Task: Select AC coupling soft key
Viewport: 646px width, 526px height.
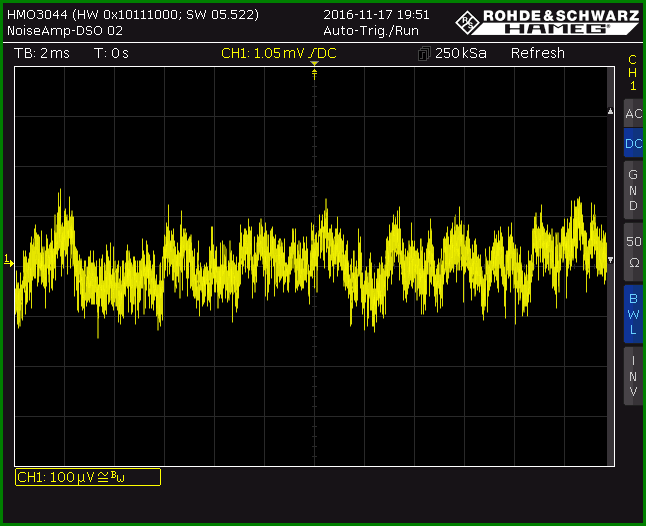Action: click(x=634, y=113)
